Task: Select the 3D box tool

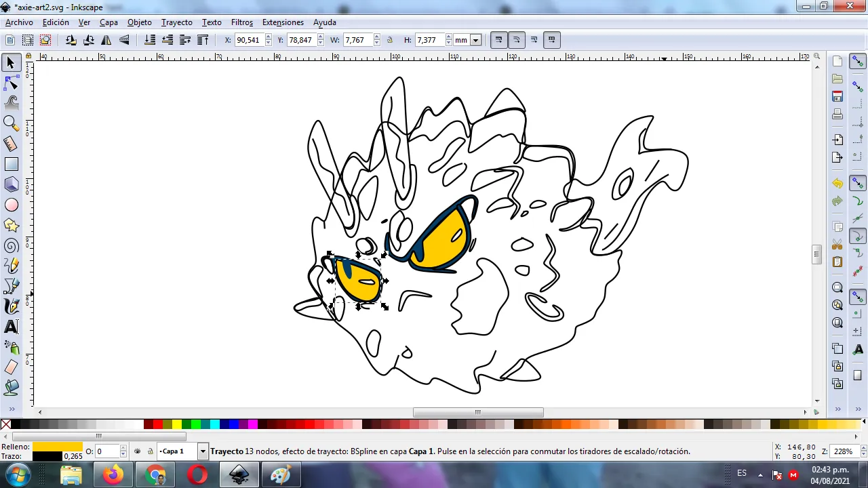Action: point(11,184)
